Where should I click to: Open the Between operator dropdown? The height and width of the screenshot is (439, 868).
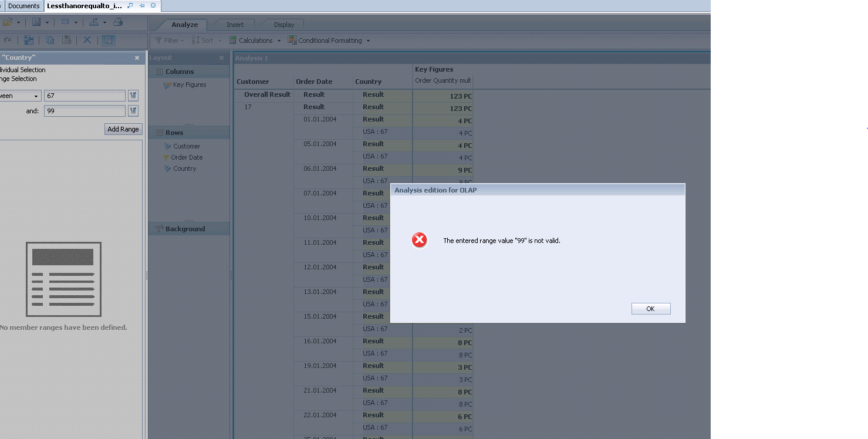click(36, 96)
